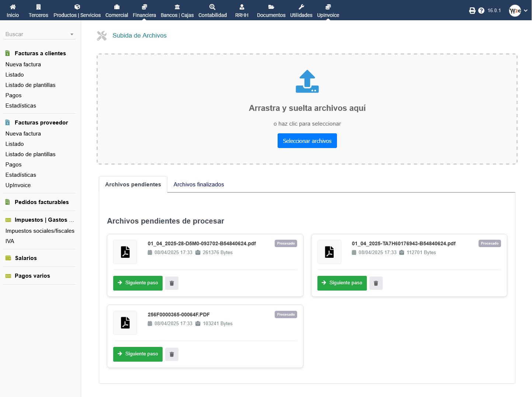Click the upload cloud icon in drop zone
Screen dimensions: 532x397
[x=307, y=81]
